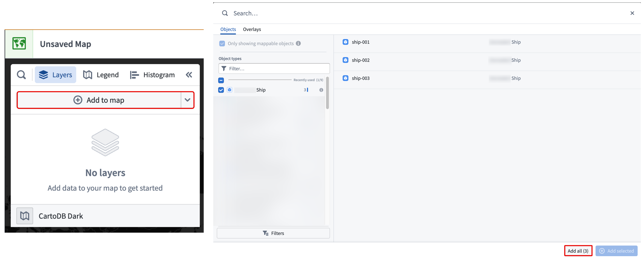Viewport: 644px width, 262px height.
Task: Click info icon beside mappable objects label
Action: [x=298, y=43]
